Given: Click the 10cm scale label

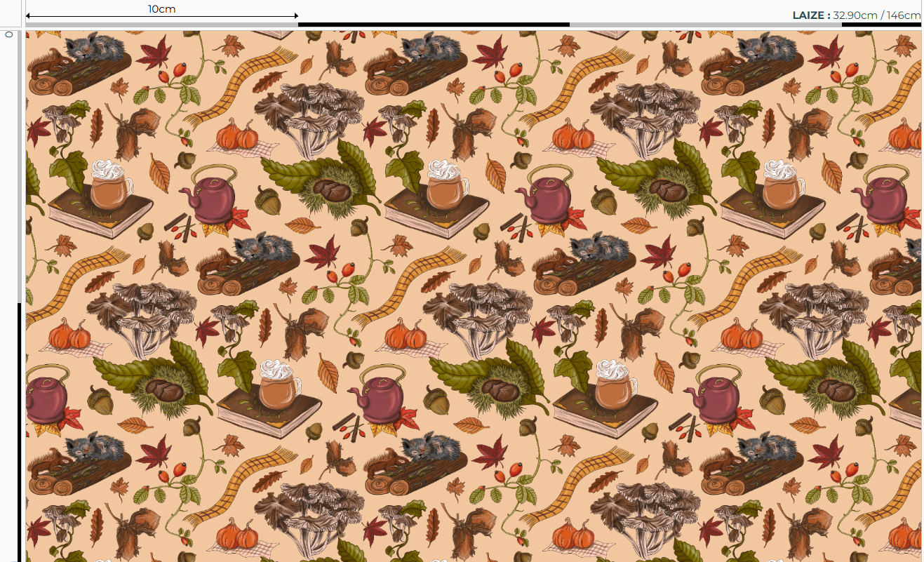Looking at the screenshot, I should coord(161,9).
